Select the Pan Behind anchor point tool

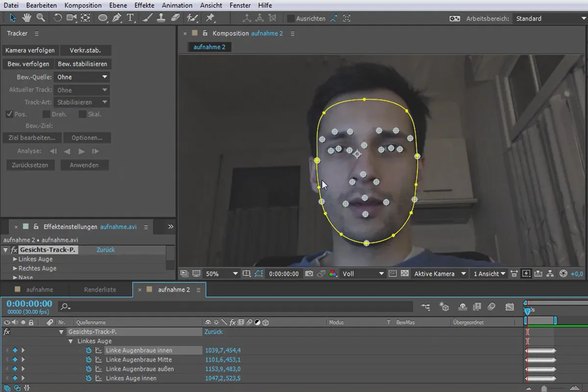[x=85, y=18]
